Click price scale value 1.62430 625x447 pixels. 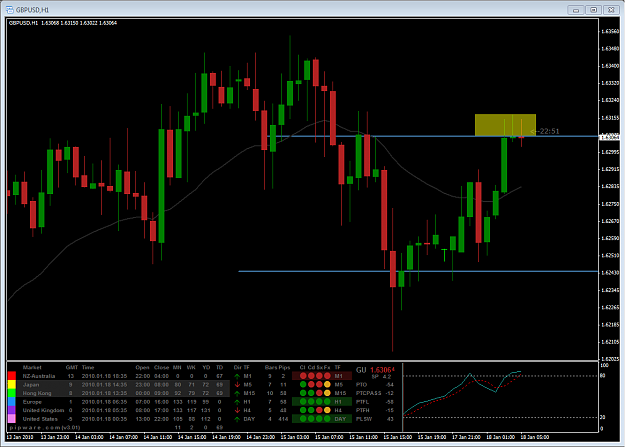pos(610,273)
